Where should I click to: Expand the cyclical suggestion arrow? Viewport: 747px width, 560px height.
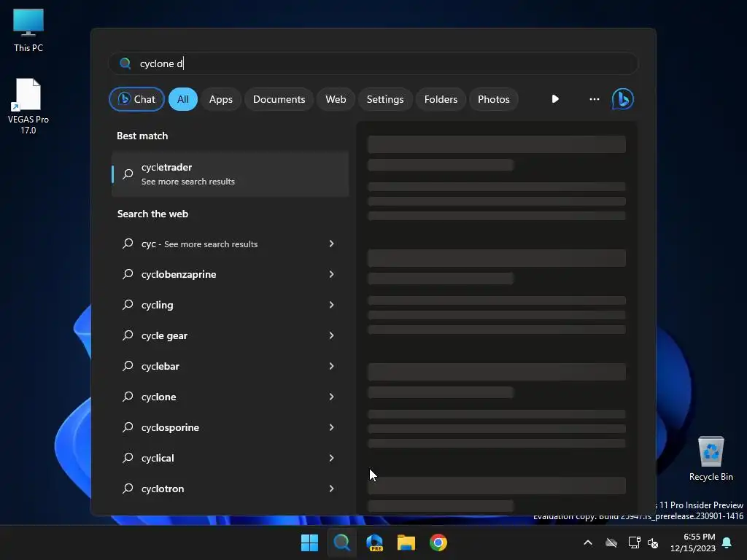click(x=332, y=458)
